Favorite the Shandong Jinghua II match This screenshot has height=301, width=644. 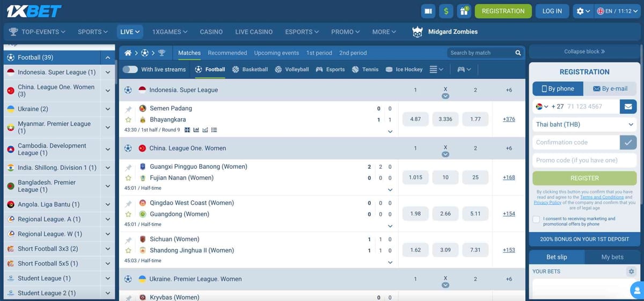pos(128,250)
